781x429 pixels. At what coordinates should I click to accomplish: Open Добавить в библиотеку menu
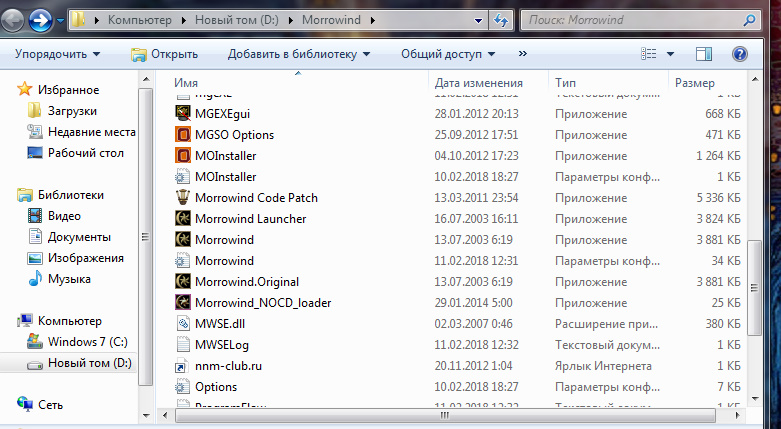click(x=299, y=54)
